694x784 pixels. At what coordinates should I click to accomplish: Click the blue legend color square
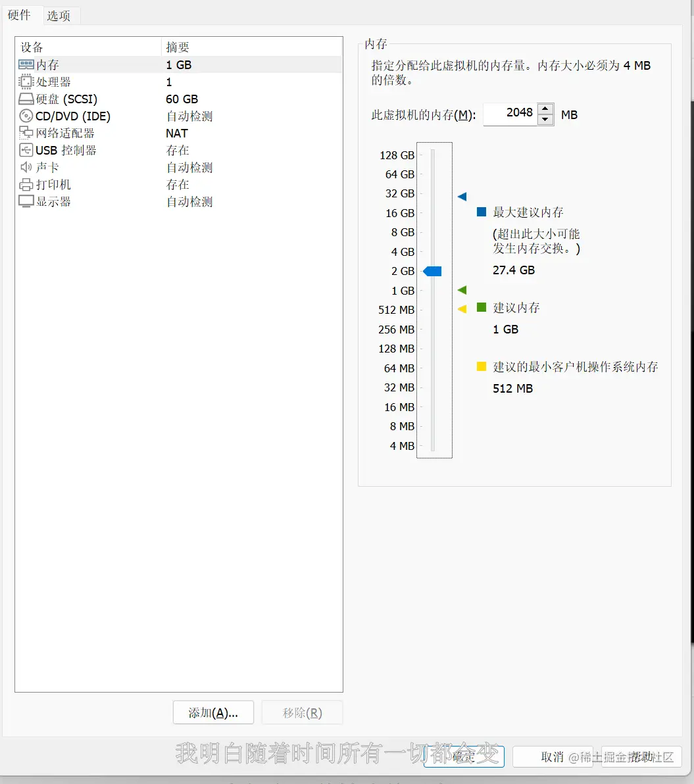click(482, 212)
